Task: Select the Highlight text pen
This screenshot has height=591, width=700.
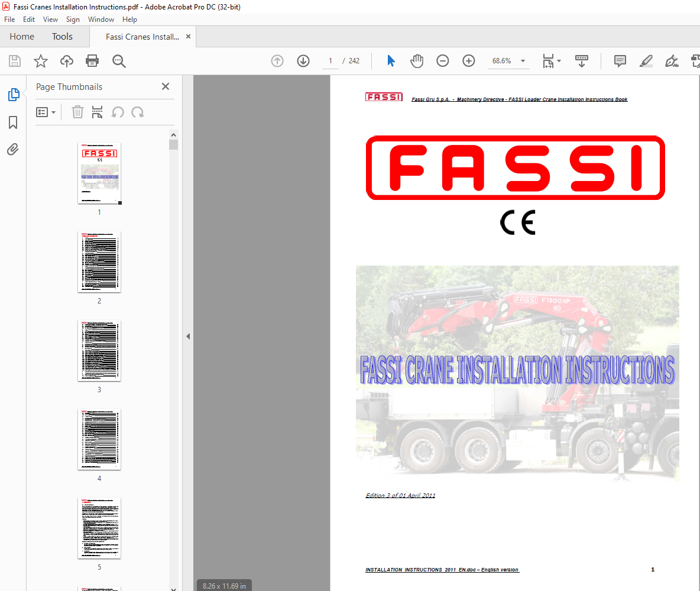Action: coord(646,61)
